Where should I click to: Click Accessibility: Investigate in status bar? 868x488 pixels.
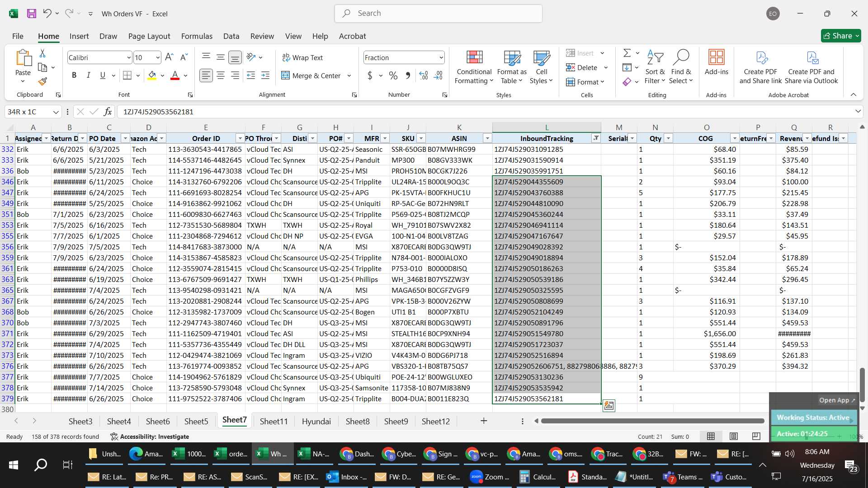[150, 436]
